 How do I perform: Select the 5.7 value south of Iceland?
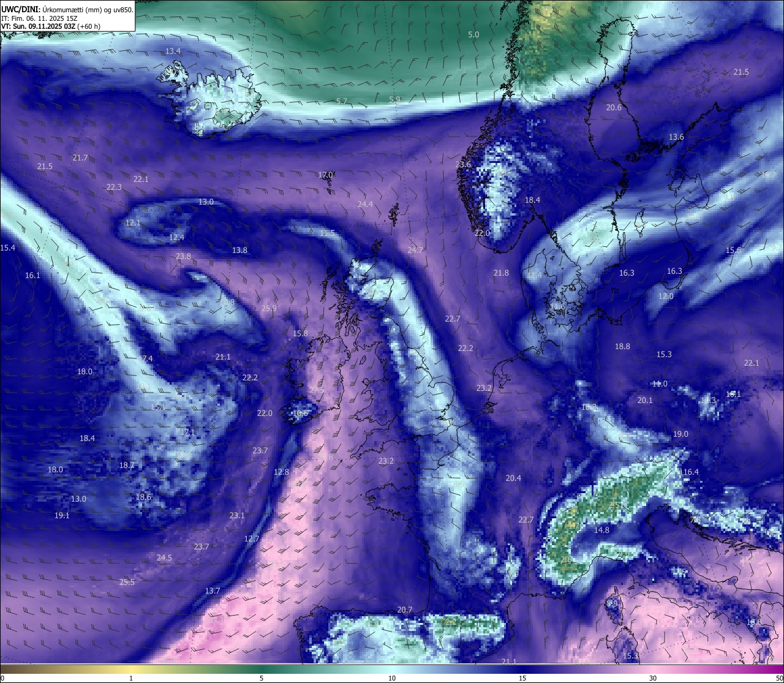click(342, 101)
